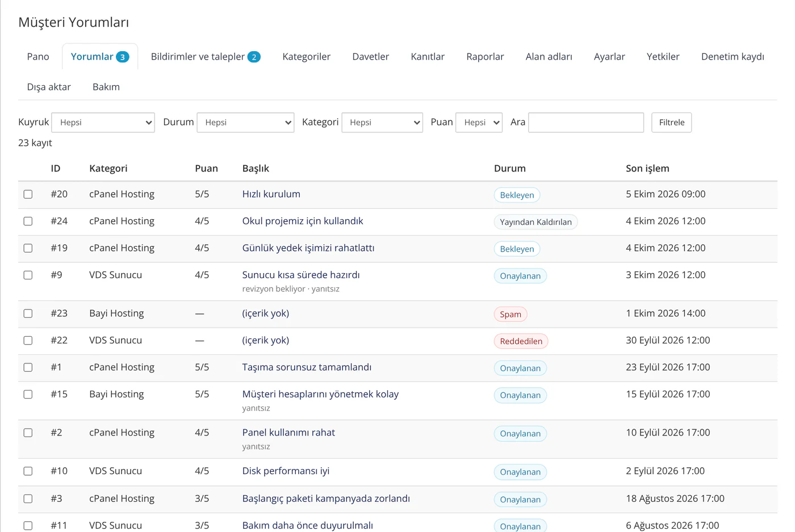This screenshot has height=532, width=795.
Task: Open the Bakım tab
Action: coord(106,87)
